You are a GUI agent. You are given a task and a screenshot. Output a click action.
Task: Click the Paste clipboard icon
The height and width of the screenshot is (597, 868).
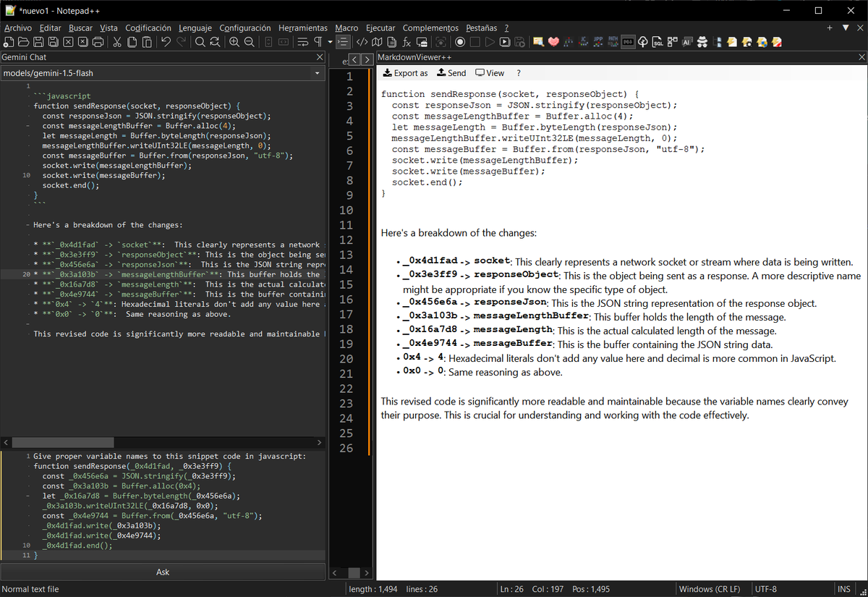tap(147, 42)
